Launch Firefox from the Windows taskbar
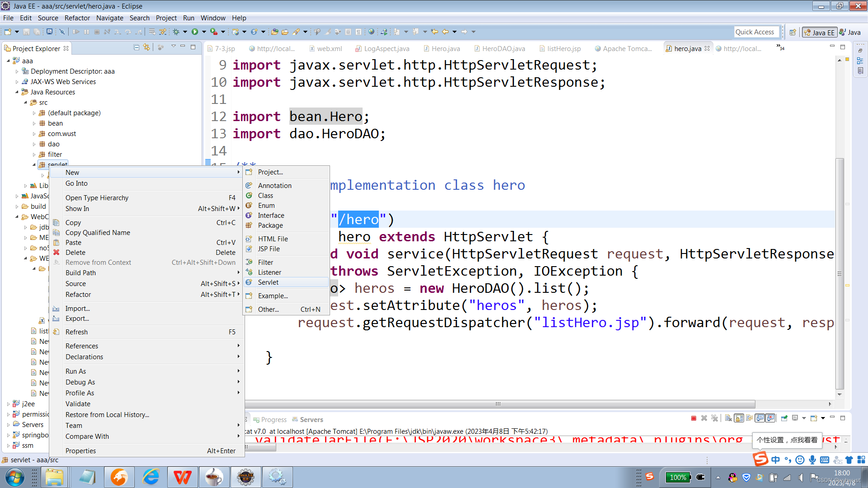 (119, 477)
